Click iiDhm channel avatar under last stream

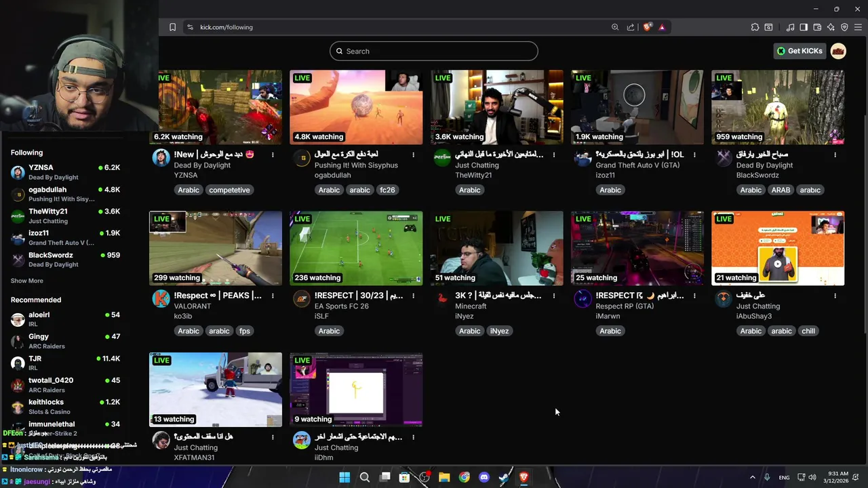pos(301,440)
